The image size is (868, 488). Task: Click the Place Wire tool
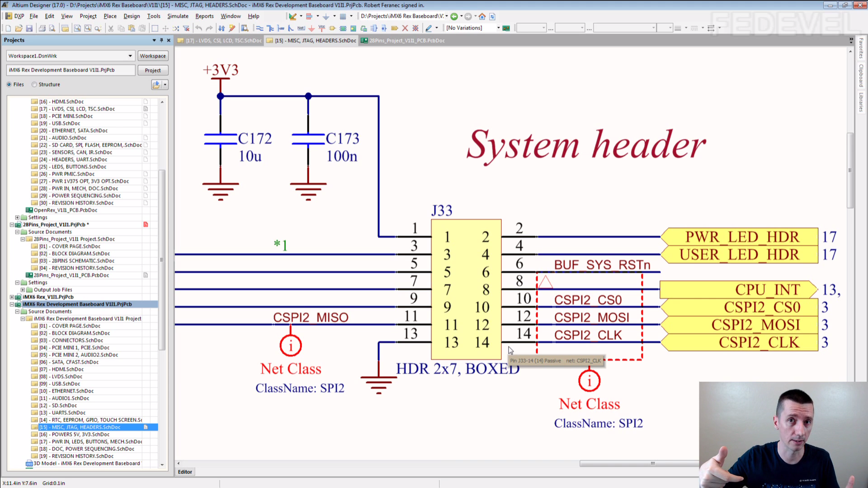[x=259, y=28]
